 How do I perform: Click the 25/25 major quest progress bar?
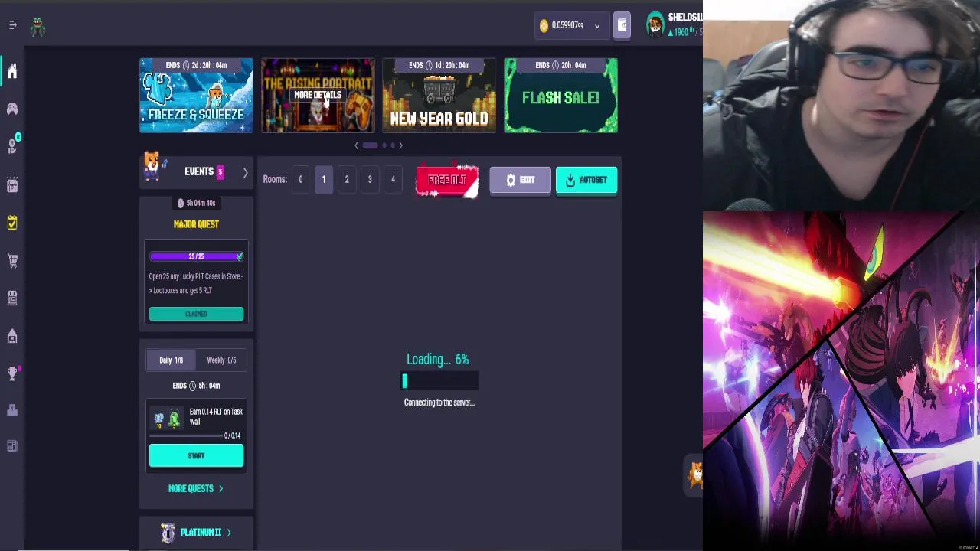click(196, 256)
